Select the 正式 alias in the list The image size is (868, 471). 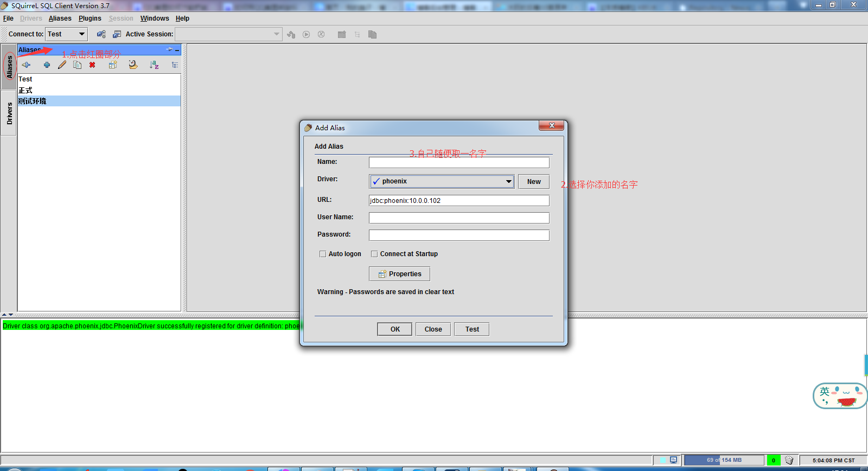pos(99,90)
